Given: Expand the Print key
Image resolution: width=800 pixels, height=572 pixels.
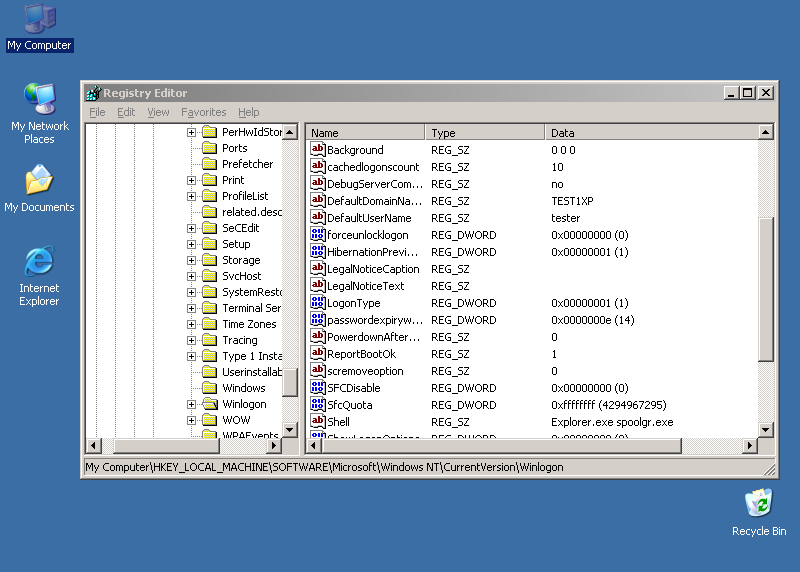Looking at the screenshot, I should click(x=191, y=180).
